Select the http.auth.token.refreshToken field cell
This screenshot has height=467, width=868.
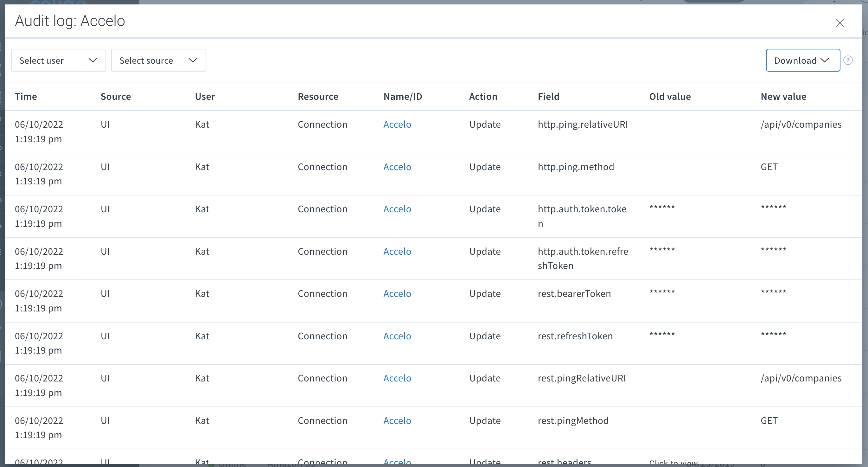(583, 259)
